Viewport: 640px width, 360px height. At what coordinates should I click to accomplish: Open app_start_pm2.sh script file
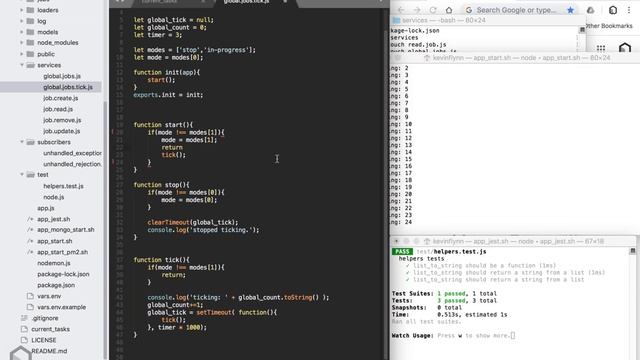62,252
